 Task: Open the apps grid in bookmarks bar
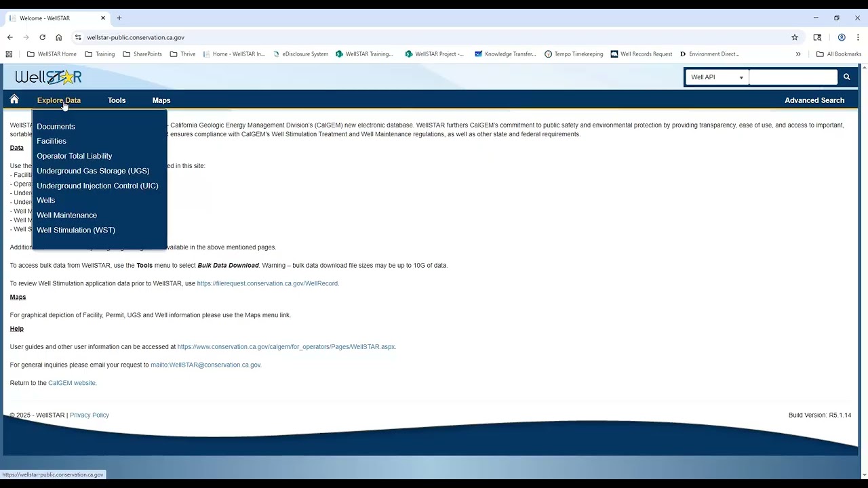click(x=9, y=54)
